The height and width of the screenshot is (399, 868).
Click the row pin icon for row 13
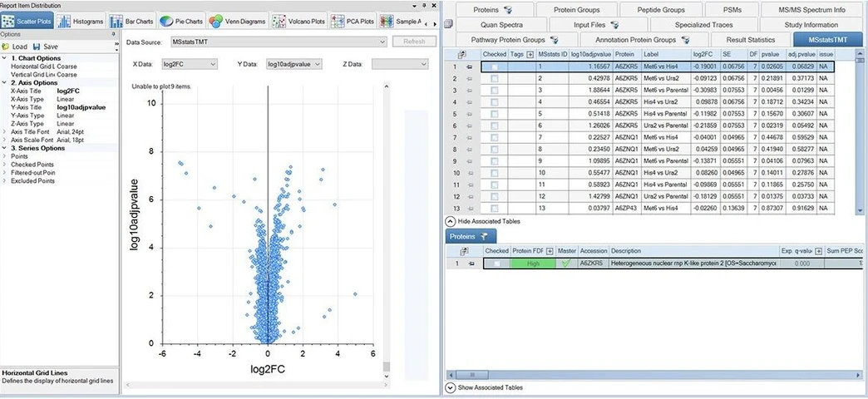470,208
